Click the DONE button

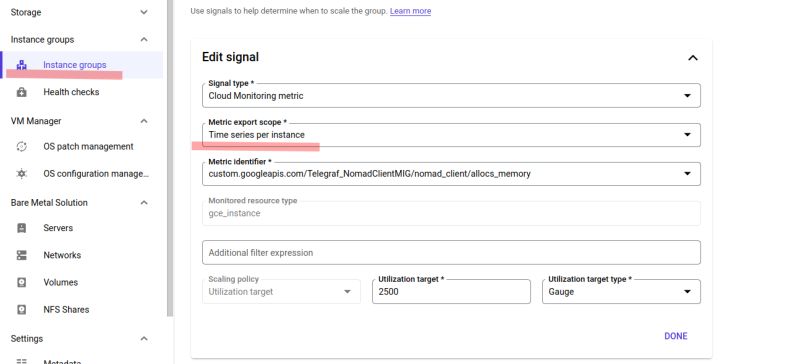[x=676, y=336]
